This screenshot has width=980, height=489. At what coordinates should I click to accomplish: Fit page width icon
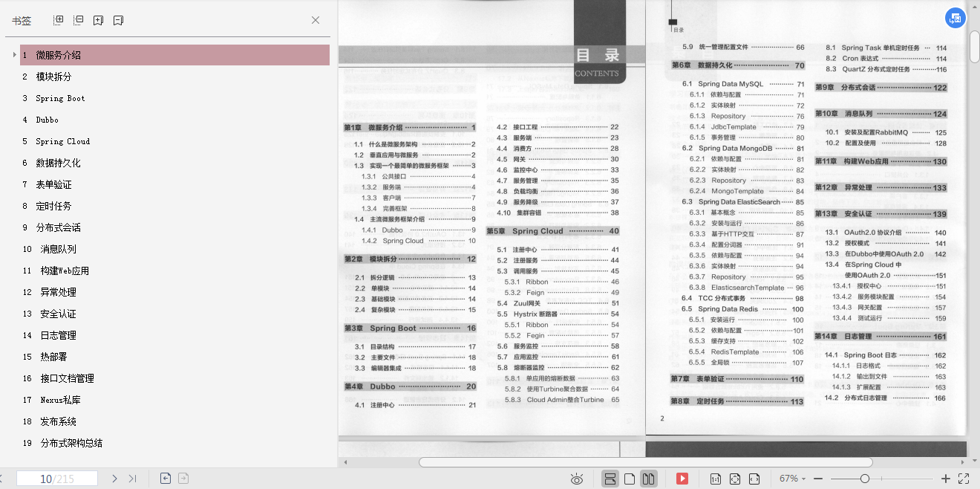754,479
